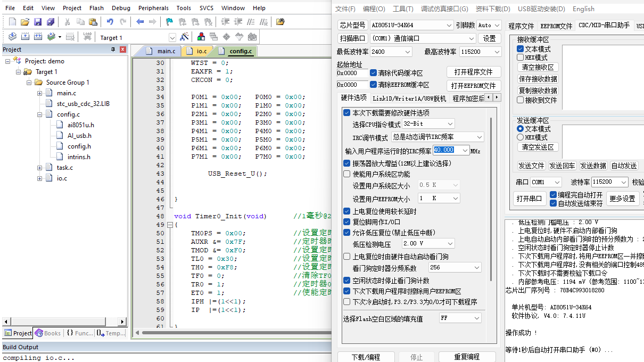Open the Peripherals menu
The height and width of the screenshot is (362, 644).
pos(153,8)
